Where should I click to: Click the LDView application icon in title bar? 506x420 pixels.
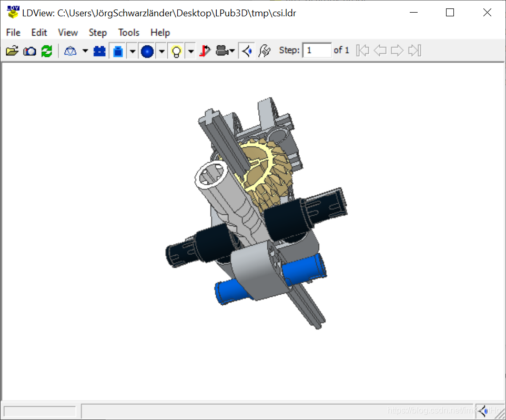click(x=13, y=12)
